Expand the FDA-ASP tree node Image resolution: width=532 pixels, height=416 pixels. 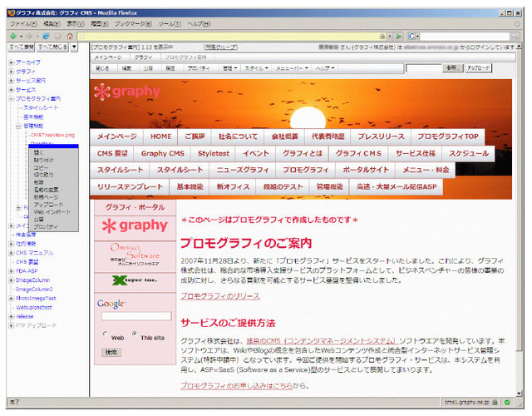11,271
